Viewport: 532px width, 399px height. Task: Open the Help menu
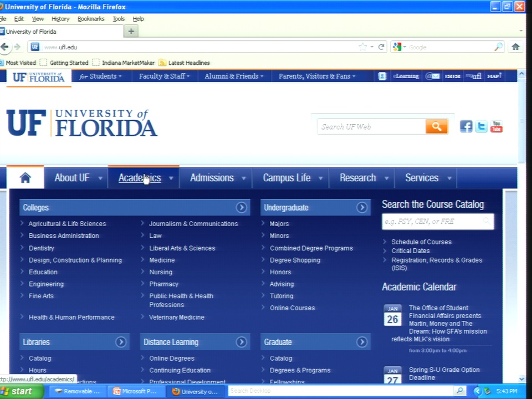138,19
